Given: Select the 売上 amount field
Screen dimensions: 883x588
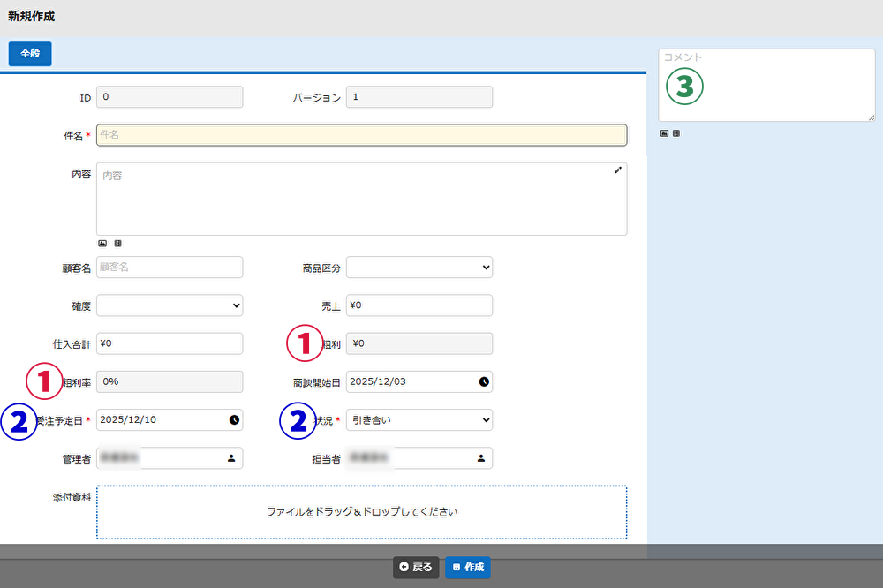Looking at the screenshot, I should click(x=419, y=305).
